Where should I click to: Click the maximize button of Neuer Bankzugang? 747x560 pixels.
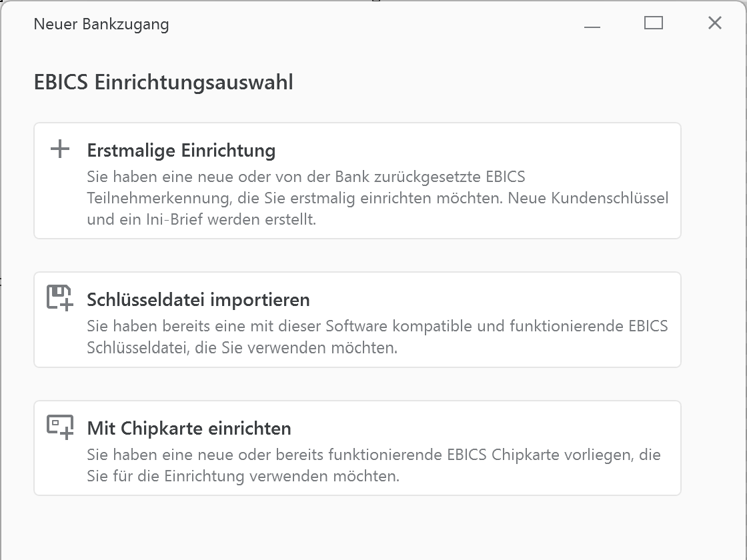pyautogui.click(x=654, y=23)
